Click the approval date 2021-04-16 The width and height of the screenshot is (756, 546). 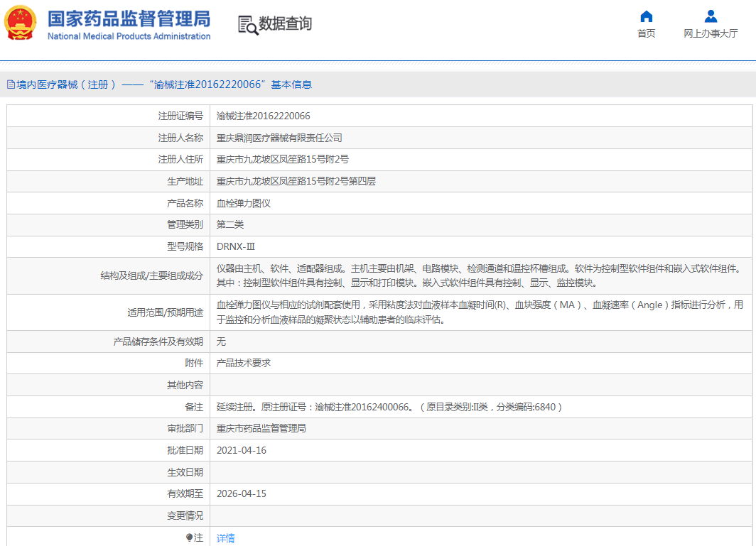coord(241,450)
